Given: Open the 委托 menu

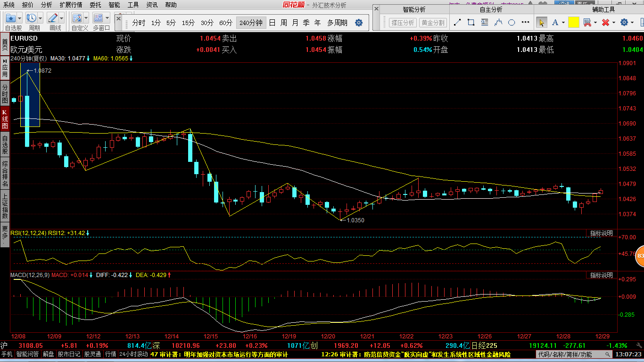Looking at the screenshot, I should [x=95, y=5].
